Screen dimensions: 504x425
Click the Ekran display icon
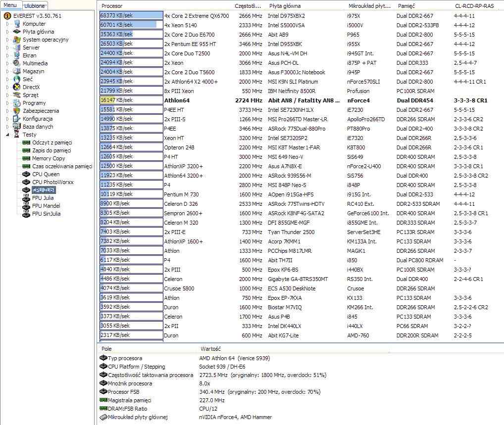[17, 55]
